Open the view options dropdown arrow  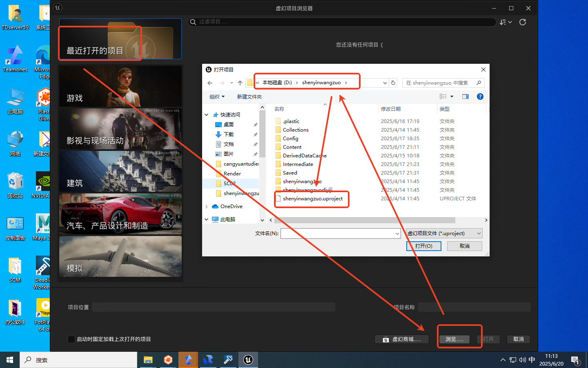pyautogui.click(x=452, y=96)
